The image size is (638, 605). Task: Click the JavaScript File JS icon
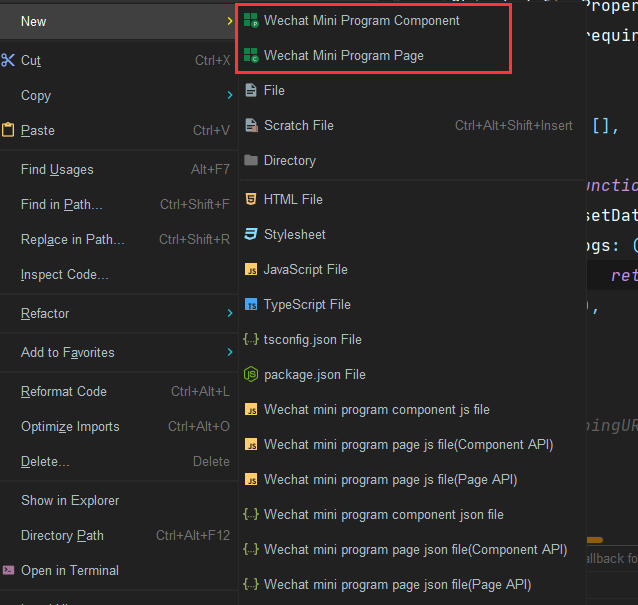pos(251,269)
